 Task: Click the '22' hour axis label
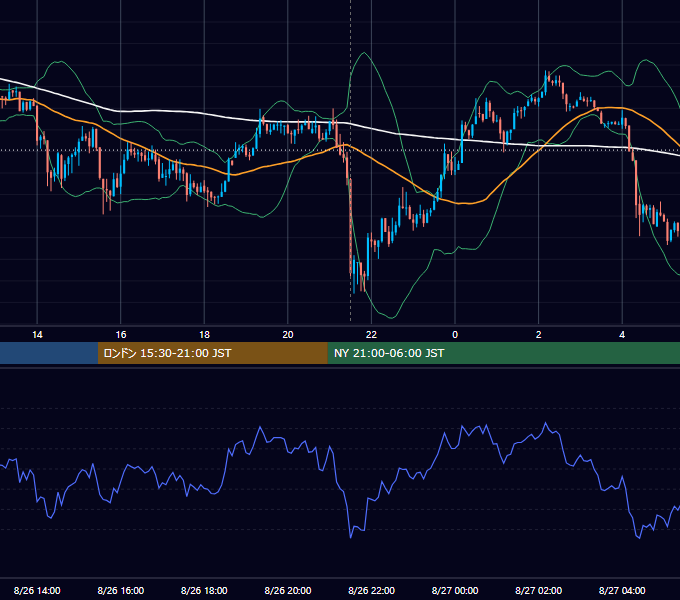[371, 335]
